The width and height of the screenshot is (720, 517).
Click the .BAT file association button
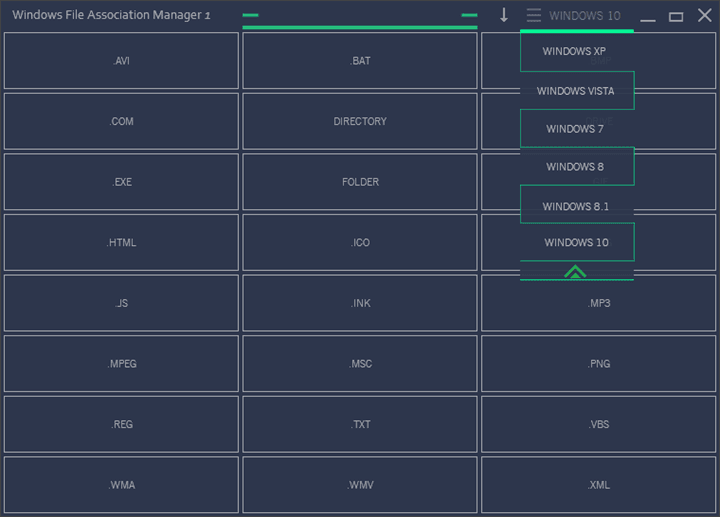pos(360,61)
